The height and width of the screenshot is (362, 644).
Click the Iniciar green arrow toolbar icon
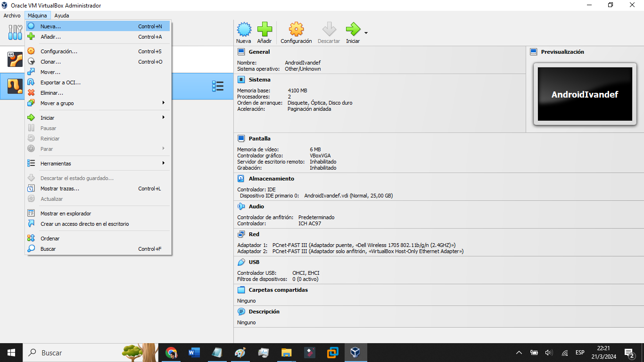pos(353,30)
